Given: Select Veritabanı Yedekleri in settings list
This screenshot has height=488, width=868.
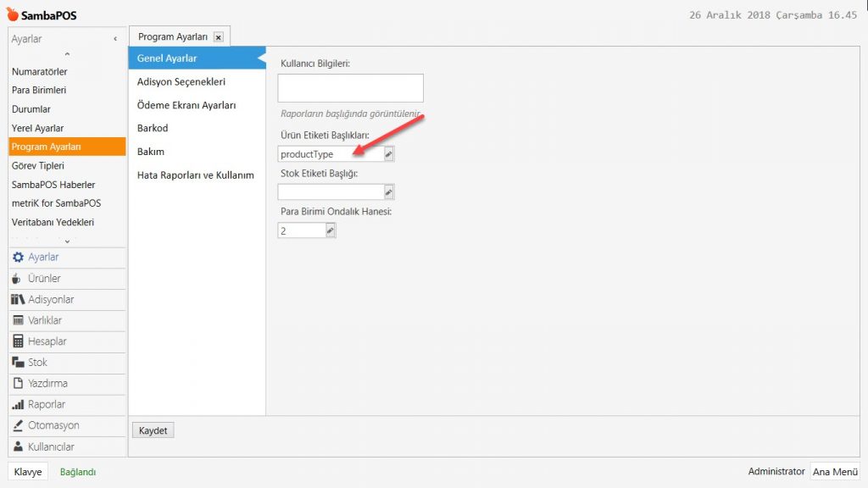Looking at the screenshot, I should tap(53, 222).
